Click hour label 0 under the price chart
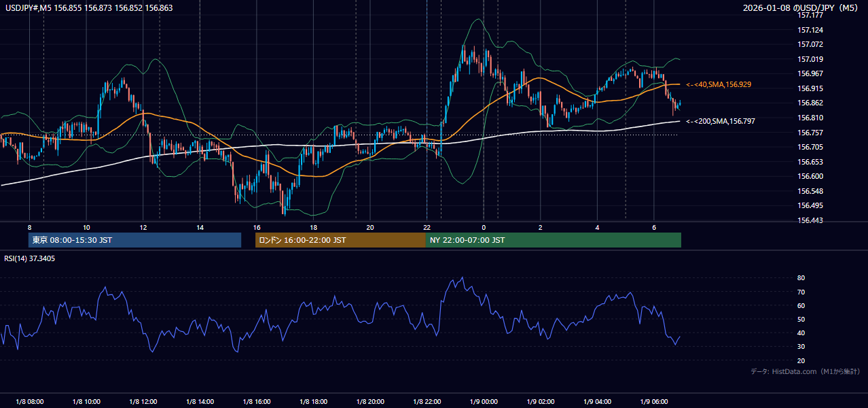The image size is (868, 408). pyautogui.click(x=484, y=227)
